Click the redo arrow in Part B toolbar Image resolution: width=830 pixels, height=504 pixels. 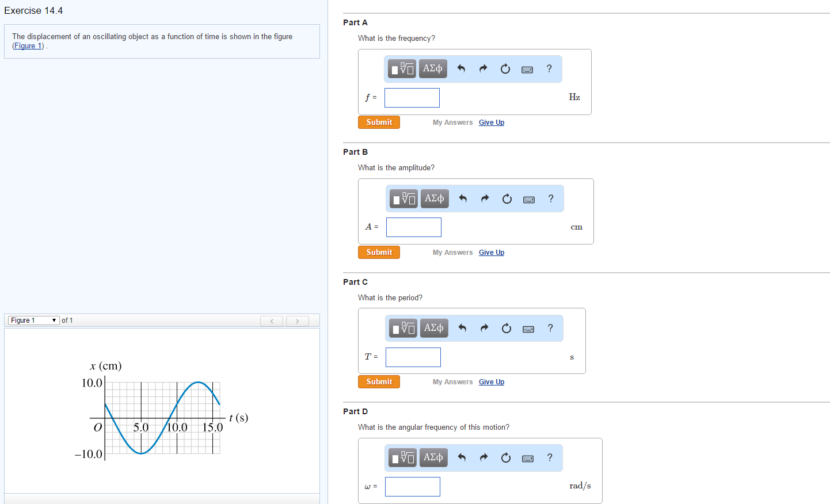click(x=485, y=198)
